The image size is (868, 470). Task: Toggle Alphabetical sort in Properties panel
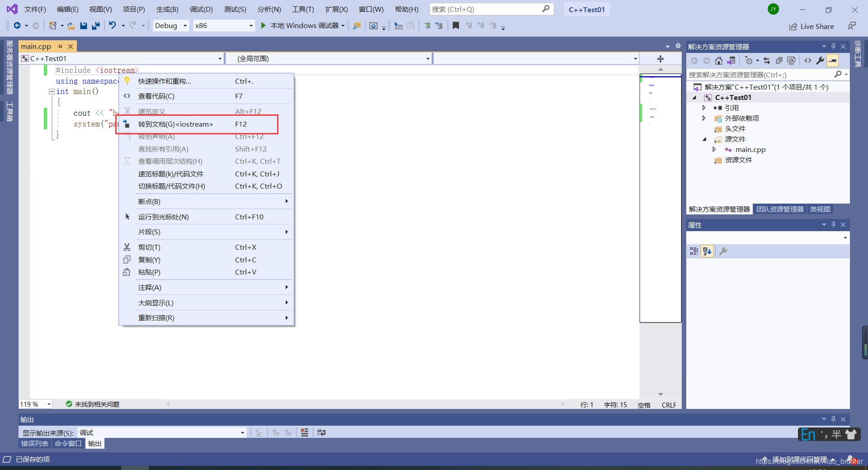tap(708, 251)
